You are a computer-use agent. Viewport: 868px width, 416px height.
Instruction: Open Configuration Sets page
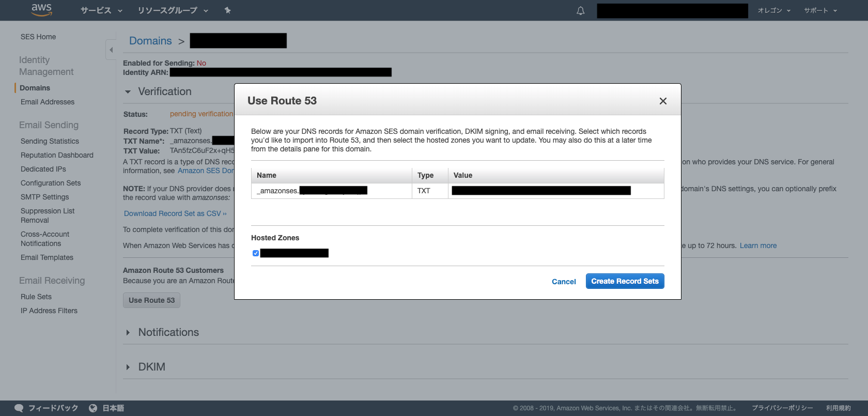pos(51,183)
